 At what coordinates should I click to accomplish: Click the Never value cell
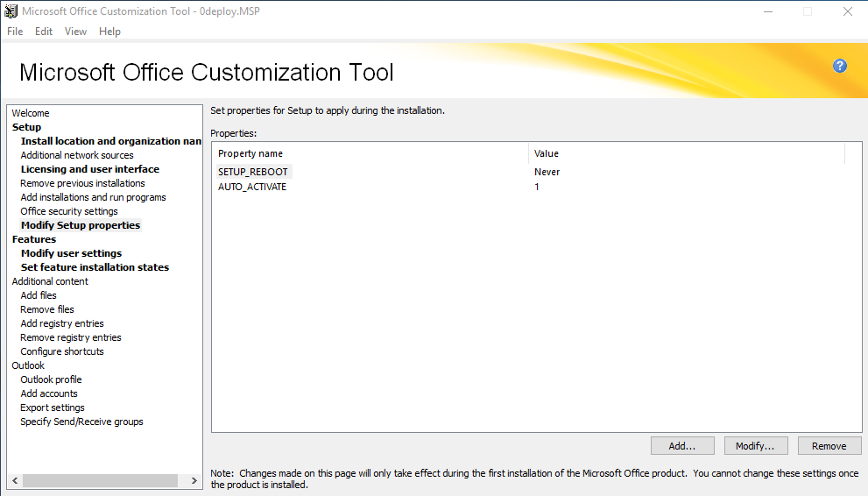547,172
